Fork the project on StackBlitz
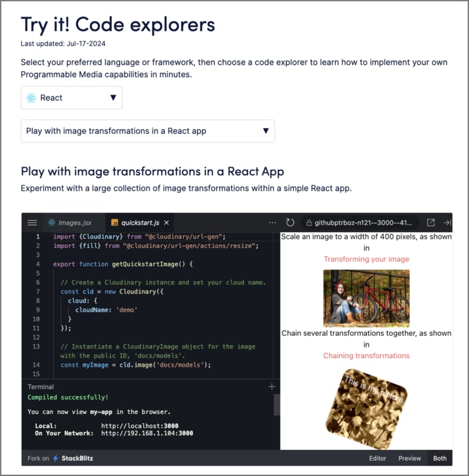This screenshot has height=476, width=469. click(60, 459)
